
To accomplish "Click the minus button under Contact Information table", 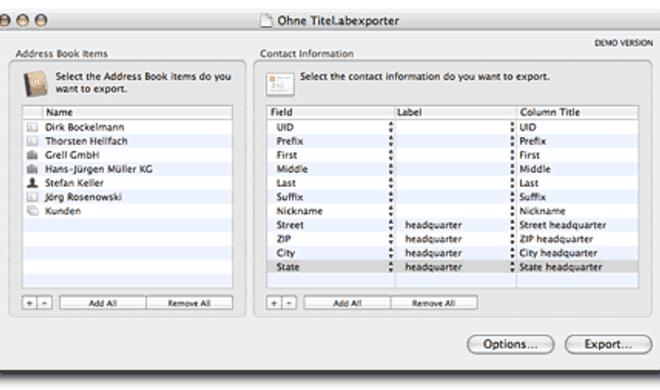I will click(x=289, y=303).
